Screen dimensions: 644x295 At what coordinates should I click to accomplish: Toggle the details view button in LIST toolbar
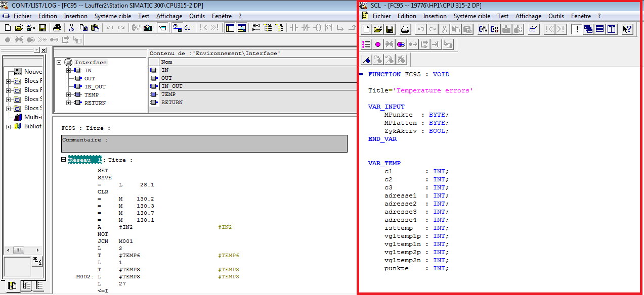241,28
